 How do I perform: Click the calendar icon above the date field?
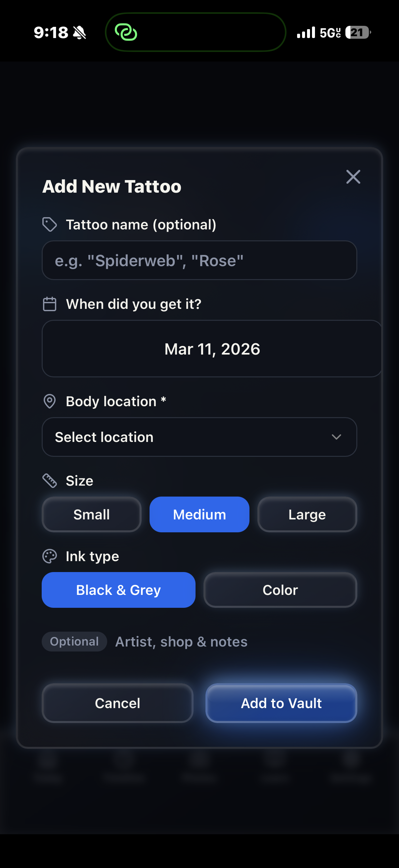click(x=49, y=304)
